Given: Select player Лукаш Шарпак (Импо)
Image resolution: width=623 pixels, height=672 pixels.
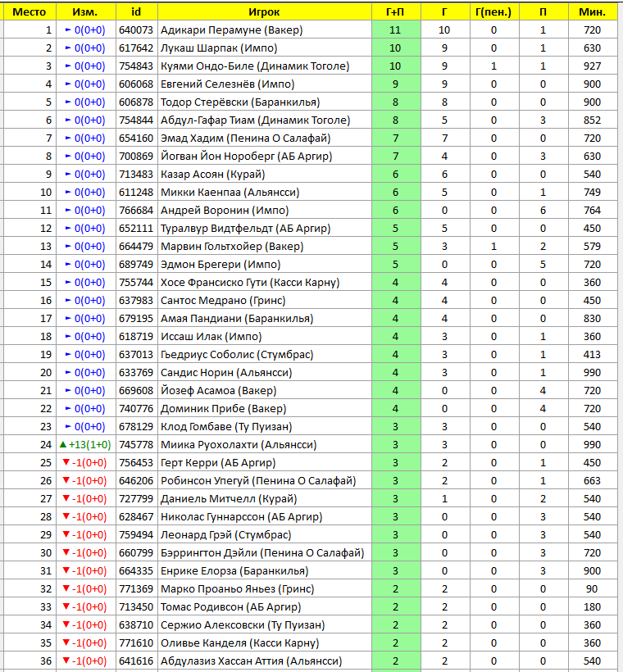Looking at the screenshot, I should (219, 48).
